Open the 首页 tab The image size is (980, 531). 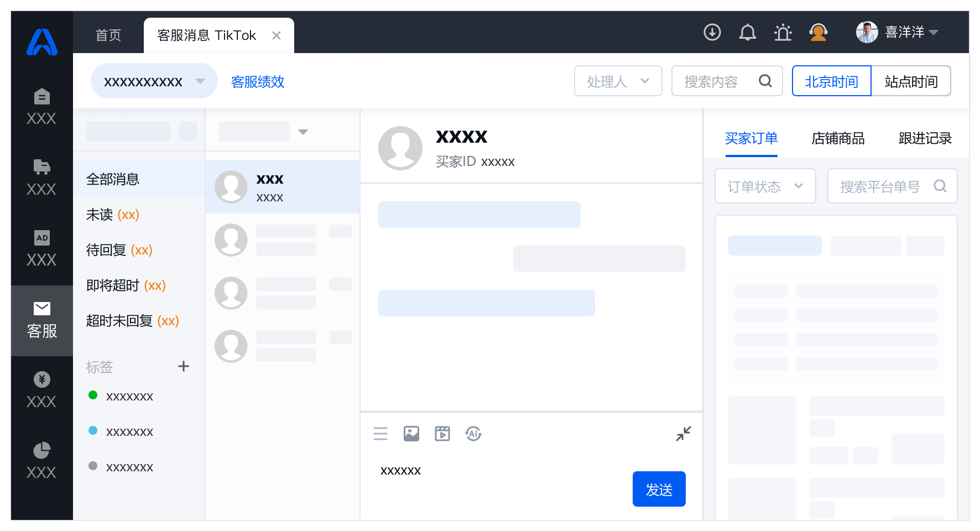point(108,35)
